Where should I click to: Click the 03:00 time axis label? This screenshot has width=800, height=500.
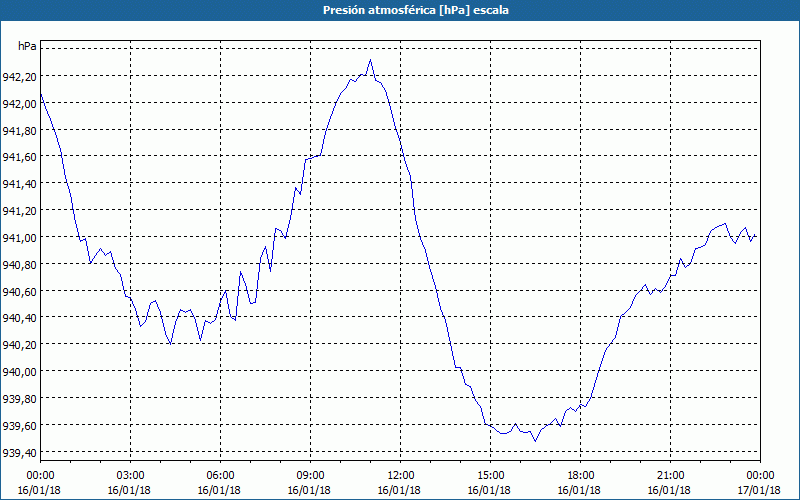[x=130, y=475]
